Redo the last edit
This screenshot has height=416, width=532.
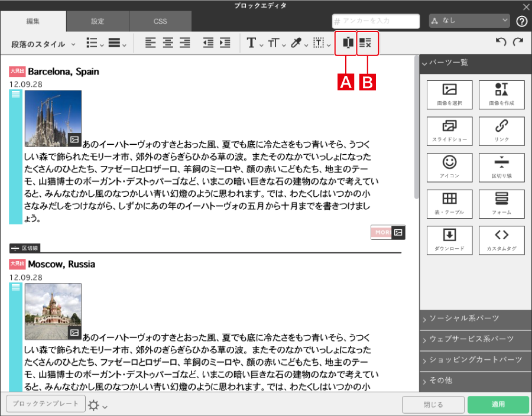pyautogui.click(x=518, y=42)
